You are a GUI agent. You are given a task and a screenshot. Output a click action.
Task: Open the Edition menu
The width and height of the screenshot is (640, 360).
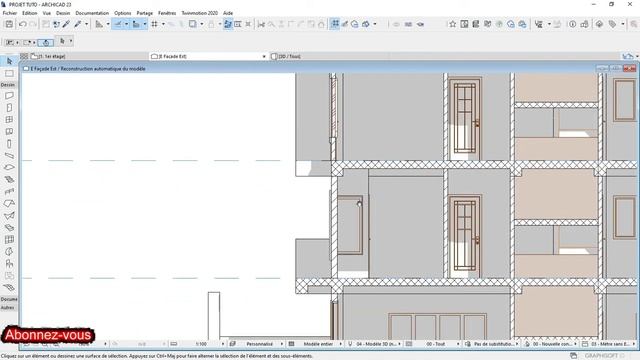tap(30, 13)
